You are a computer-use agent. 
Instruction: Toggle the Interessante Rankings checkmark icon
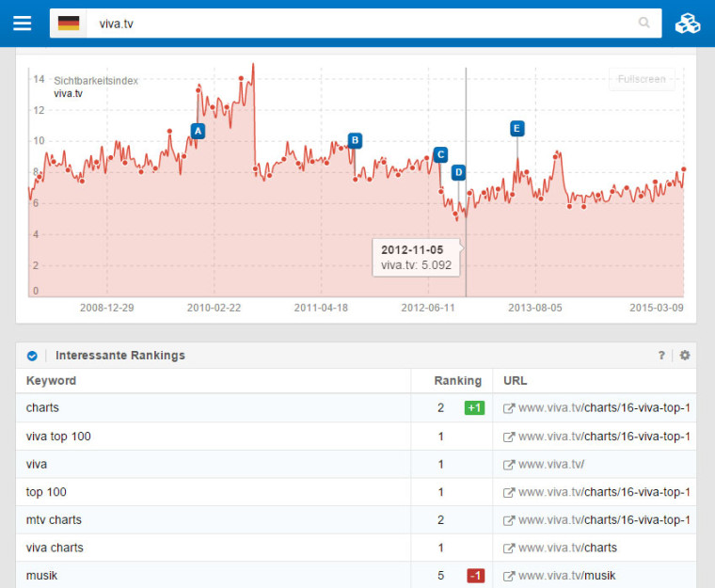[x=32, y=356]
